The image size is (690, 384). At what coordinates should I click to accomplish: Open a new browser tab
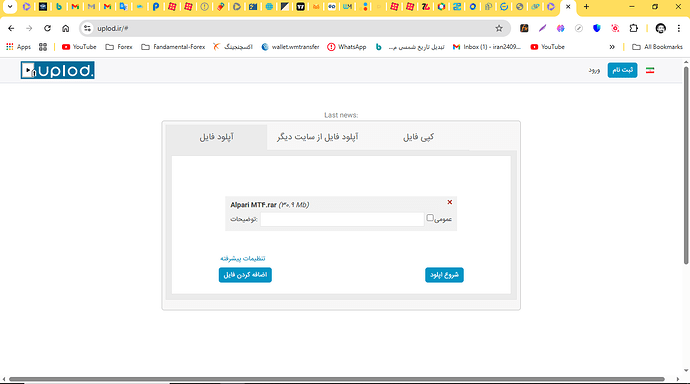coord(586,7)
